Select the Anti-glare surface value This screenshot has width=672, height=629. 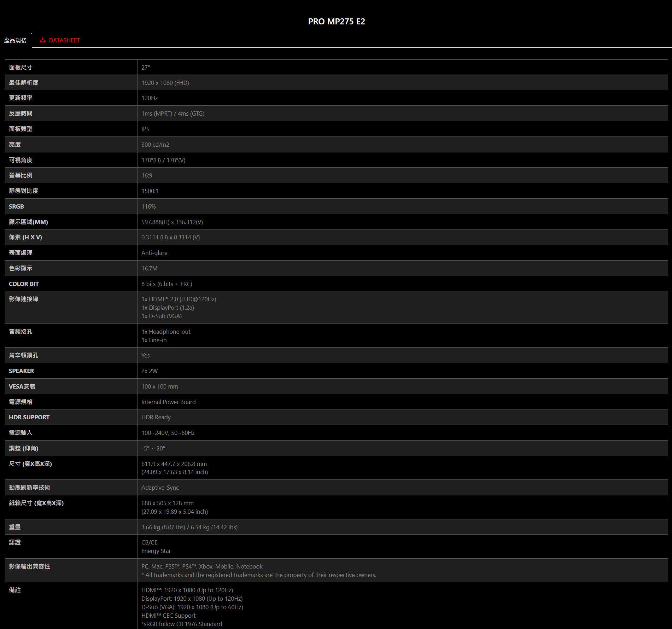point(154,253)
